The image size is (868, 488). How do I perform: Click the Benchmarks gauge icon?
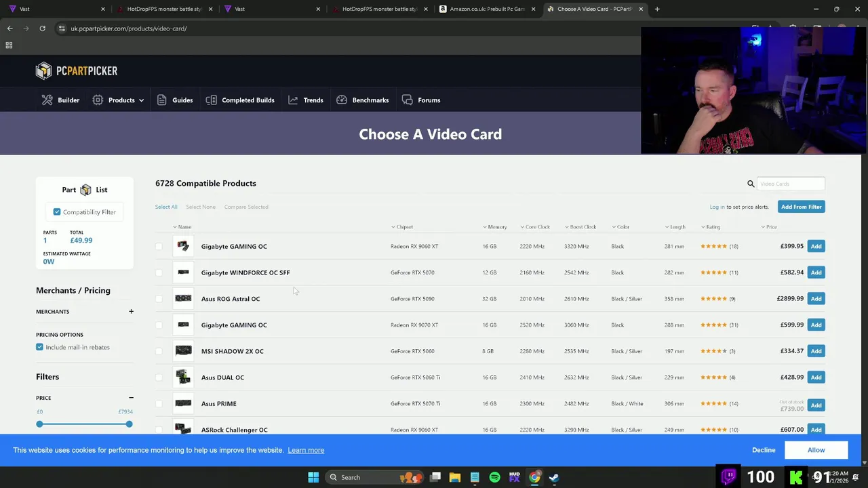tap(341, 100)
